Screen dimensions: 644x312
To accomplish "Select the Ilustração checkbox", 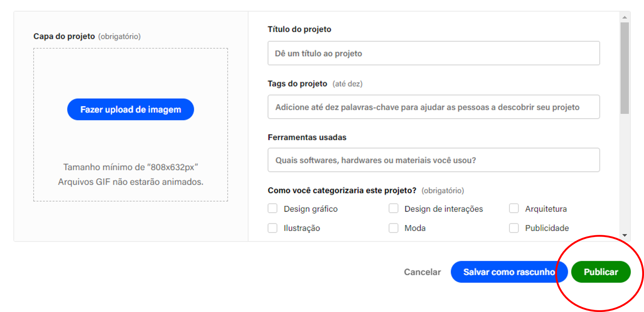I will click(273, 228).
